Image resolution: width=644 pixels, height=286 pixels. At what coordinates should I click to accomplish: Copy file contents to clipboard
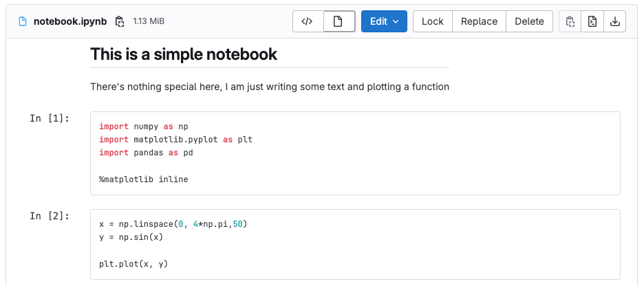coord(570,21)
